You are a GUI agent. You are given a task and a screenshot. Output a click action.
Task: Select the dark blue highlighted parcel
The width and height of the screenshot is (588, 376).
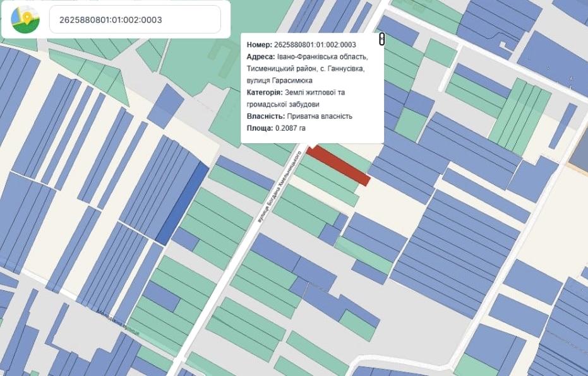click(183, 203)
